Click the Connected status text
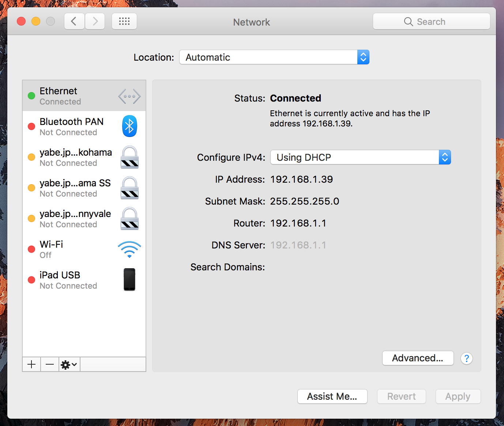This screenshot has height=426, width=504. pos(296,98)
